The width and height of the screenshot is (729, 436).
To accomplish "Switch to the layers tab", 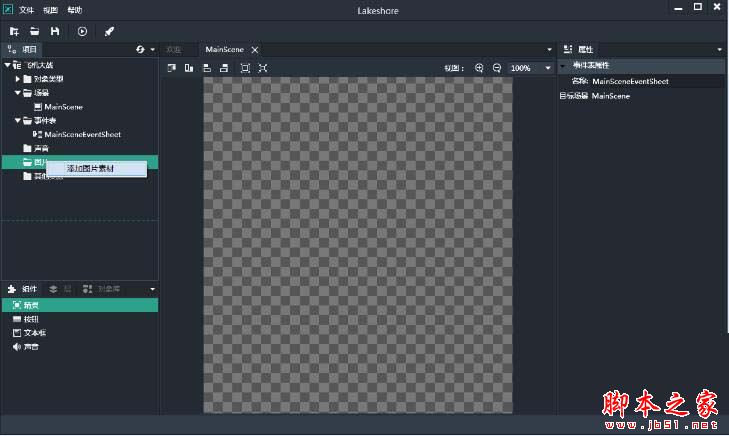I will (60, 289).
